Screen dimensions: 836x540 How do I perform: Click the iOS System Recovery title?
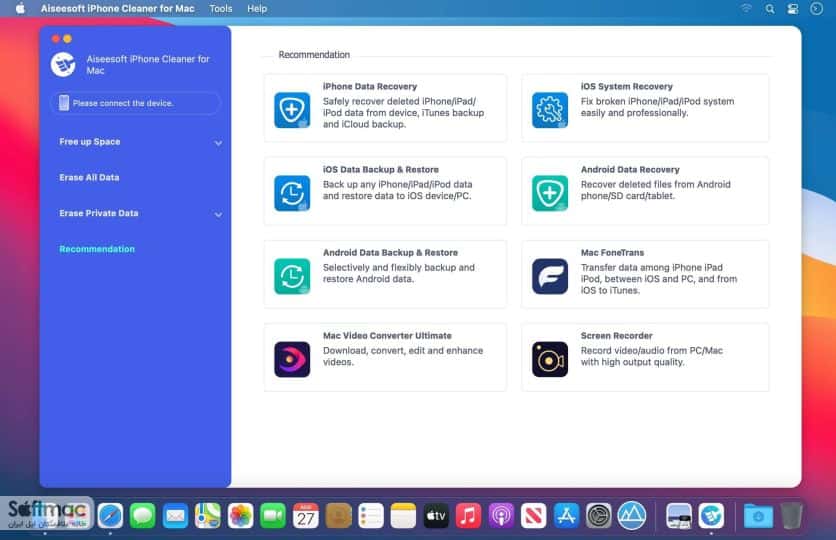(x=626, y=86)
